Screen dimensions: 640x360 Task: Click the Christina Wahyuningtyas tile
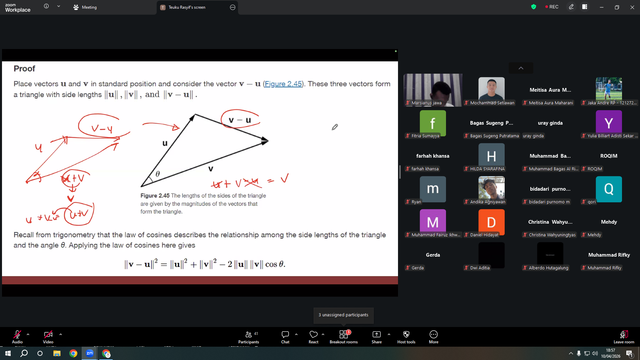point(550,222)
